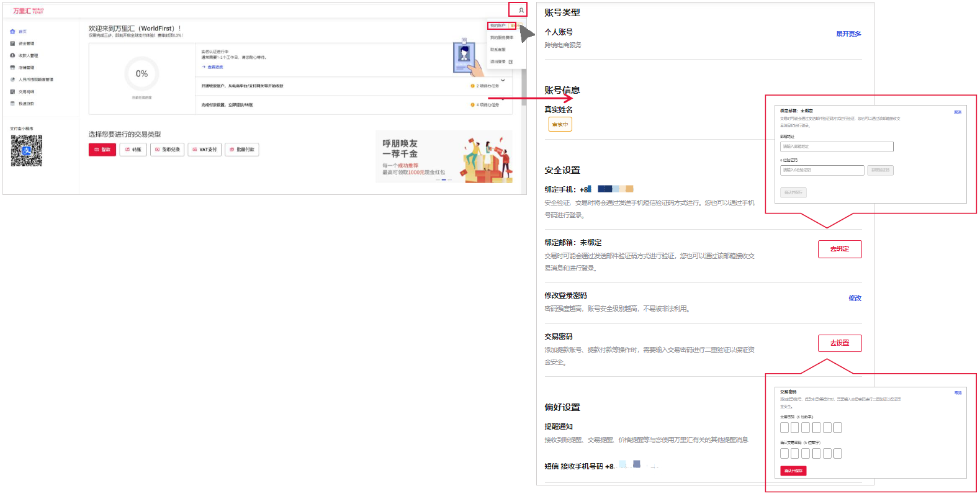
Task: Click the get verification code button
Action: tap(880, 170)
